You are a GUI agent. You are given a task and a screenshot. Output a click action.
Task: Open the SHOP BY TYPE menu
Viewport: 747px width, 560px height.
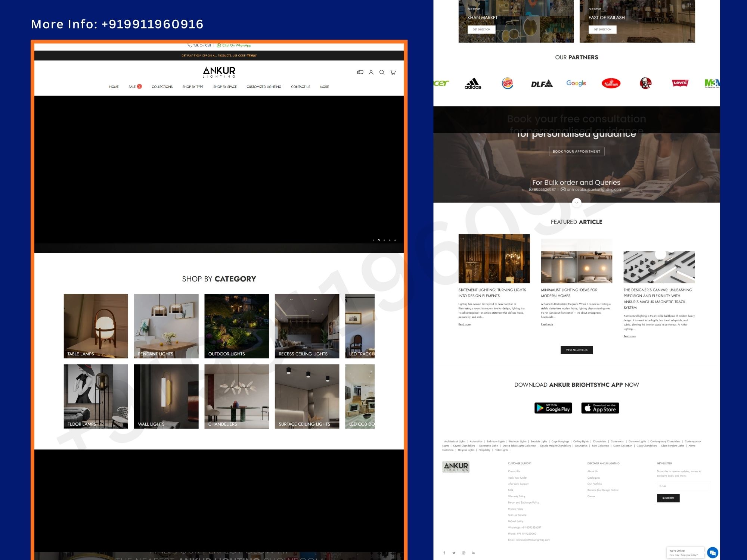(x=192, y=87)
